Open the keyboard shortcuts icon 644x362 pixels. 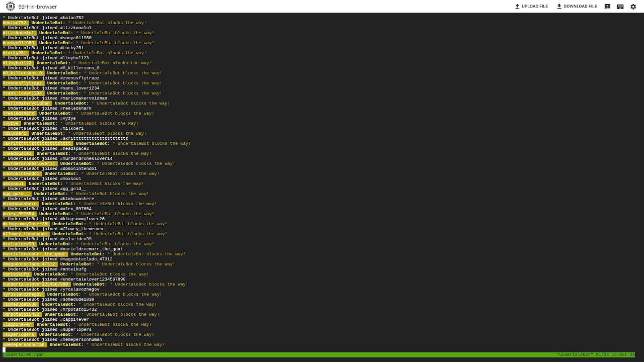click(620, 7)
